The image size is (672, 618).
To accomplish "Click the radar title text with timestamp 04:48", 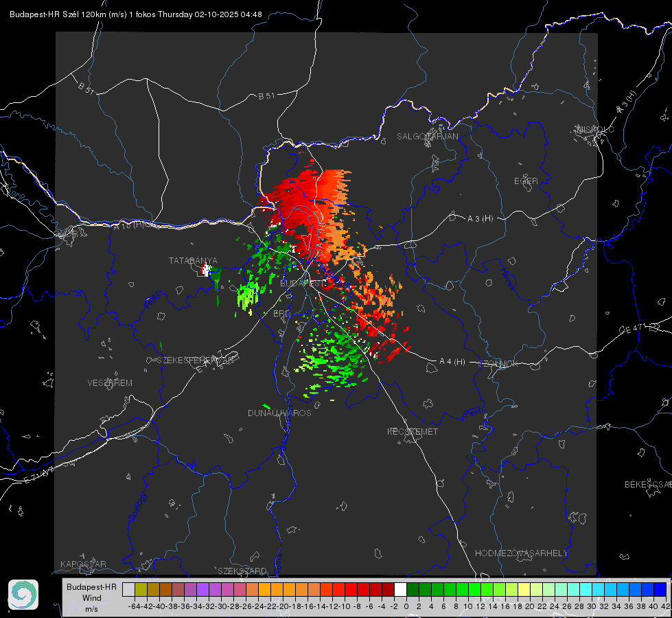I will pyautogui.click(x=135, y=14).
